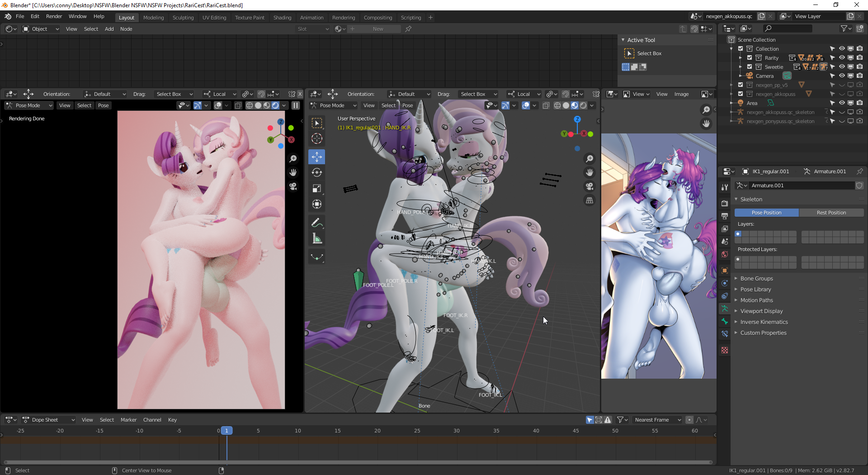Click the Rest Position button
Image resolution: width=868 pixels, height=475 pixels.
(x=831, y=213)
